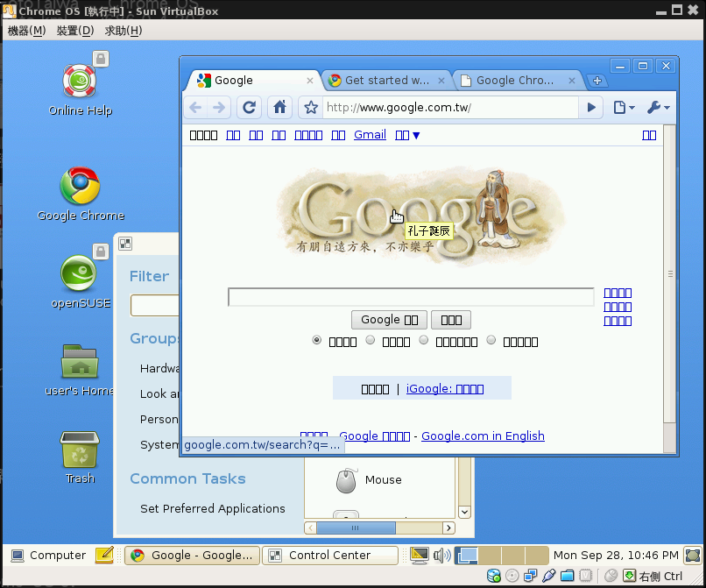Click the display monitor tray icon
The height and width of the screenshot is (588, 706).
coord(420,555)
